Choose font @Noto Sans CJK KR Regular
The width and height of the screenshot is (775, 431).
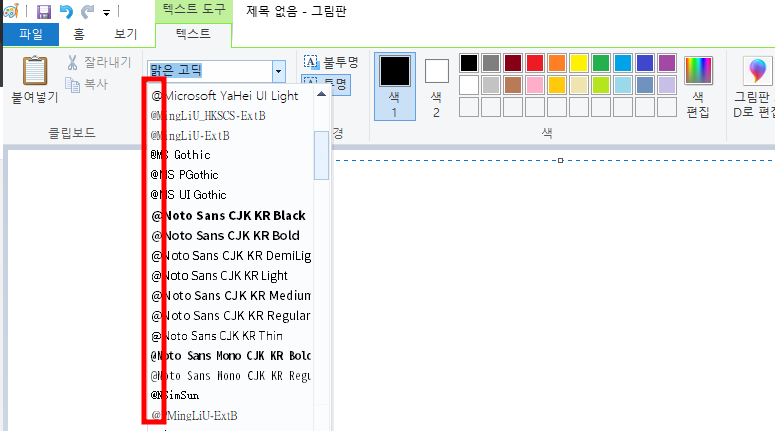tap(230, 315)
